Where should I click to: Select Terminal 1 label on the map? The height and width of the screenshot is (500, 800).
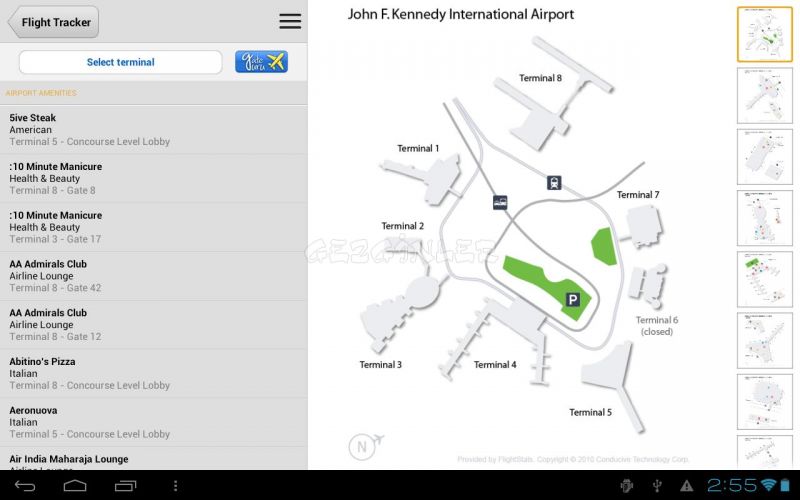click(x=418, y=148)
